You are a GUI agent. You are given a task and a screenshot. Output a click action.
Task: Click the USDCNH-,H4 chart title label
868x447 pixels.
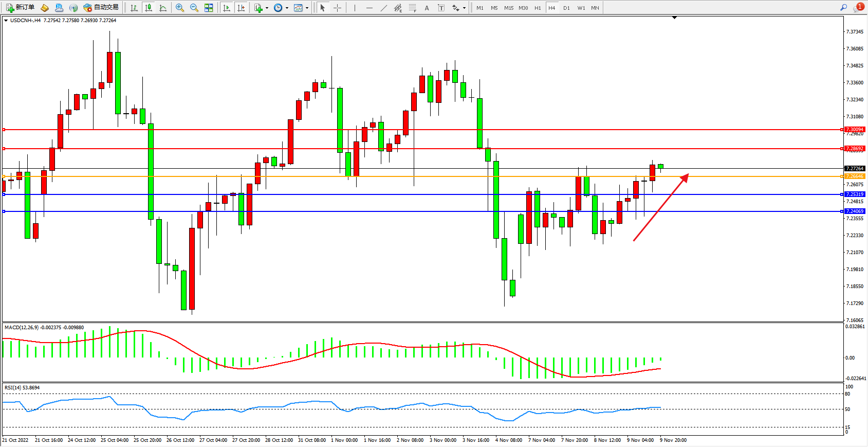pyautogui.click(x=26, y=21)
